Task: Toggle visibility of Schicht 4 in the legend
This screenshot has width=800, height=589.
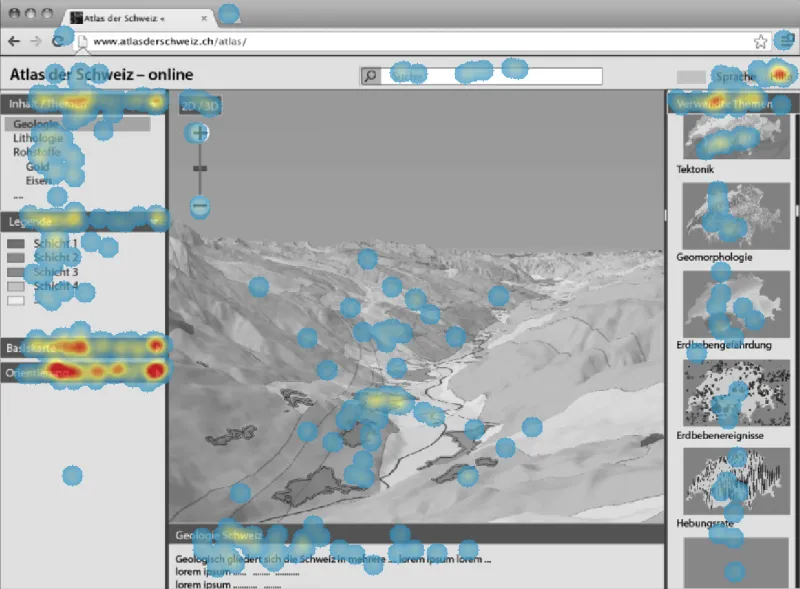Action: 14,287
